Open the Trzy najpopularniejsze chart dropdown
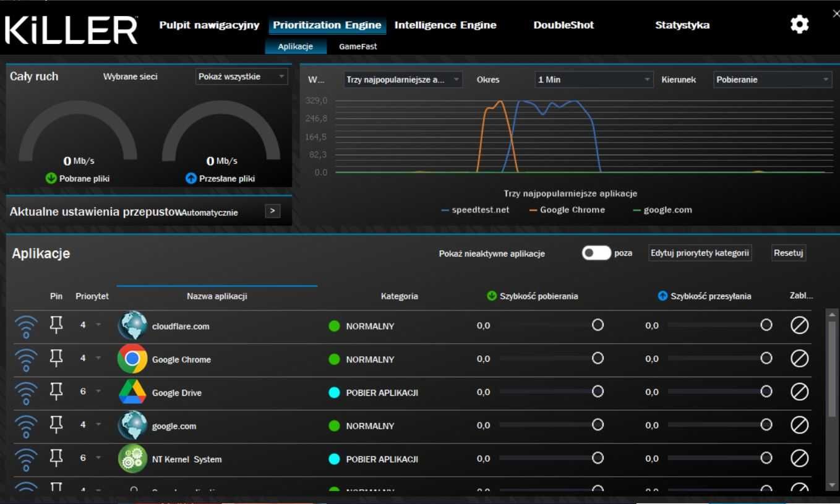The image size is (840, 504). coord(403,80)
